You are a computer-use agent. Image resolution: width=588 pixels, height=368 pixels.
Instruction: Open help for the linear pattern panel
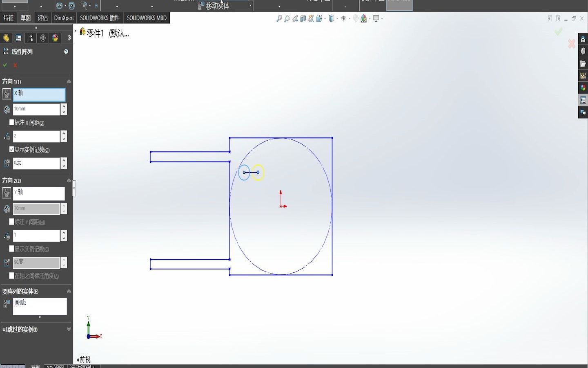[x=66, y=52]
